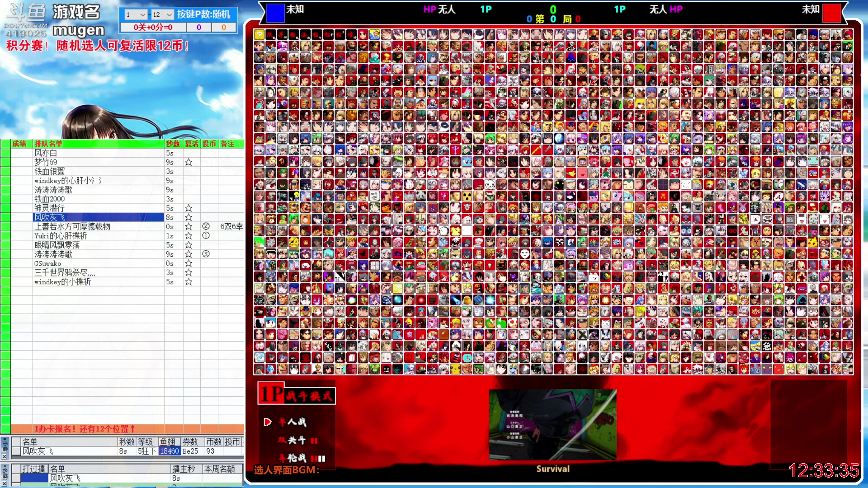This screenshot has width=868, height=488.
Task: Select the highlighted 风吹灰飞 queue row
Action: coord(99,217)
